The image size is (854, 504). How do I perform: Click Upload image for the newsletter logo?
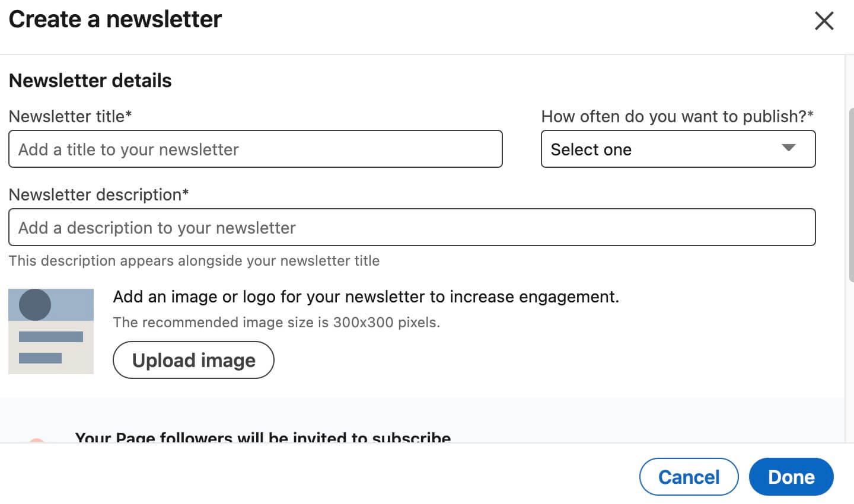193,360
